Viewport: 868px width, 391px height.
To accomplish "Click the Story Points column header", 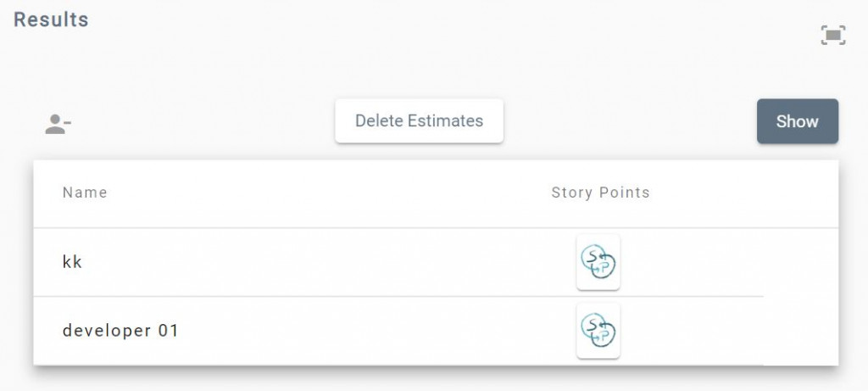I will point(600,193).
